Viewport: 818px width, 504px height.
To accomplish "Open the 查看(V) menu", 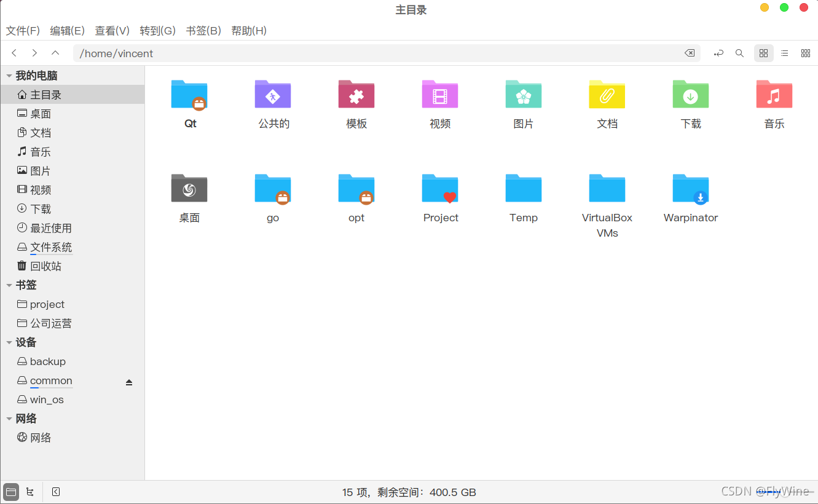I will [x=112, y=31].
